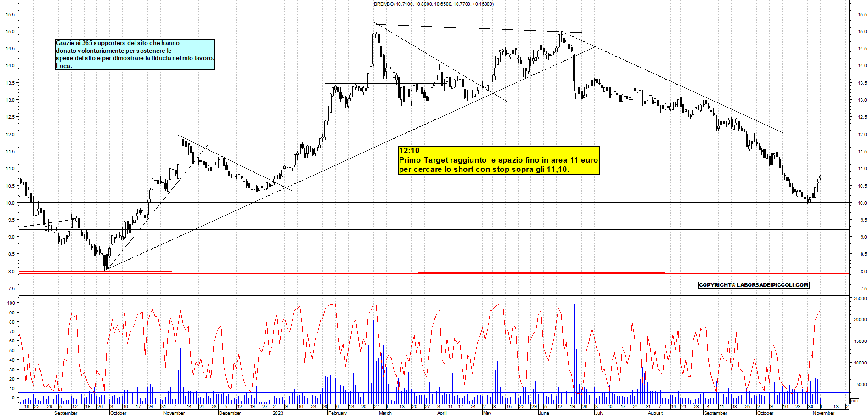Click 9.0 on the left price axis
The width and height of the screenshot is (868, 415).
point(11,237)
